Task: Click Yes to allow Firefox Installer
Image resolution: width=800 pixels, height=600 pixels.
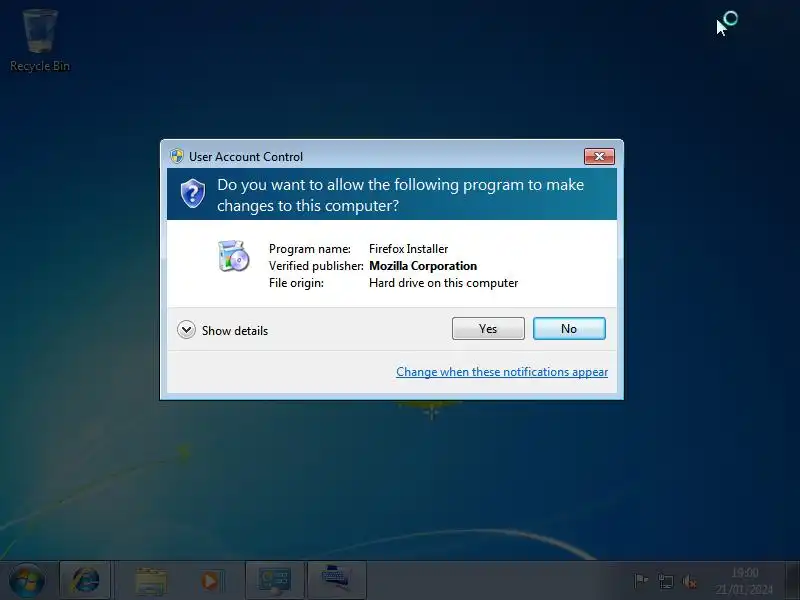Action: point(488,329)
